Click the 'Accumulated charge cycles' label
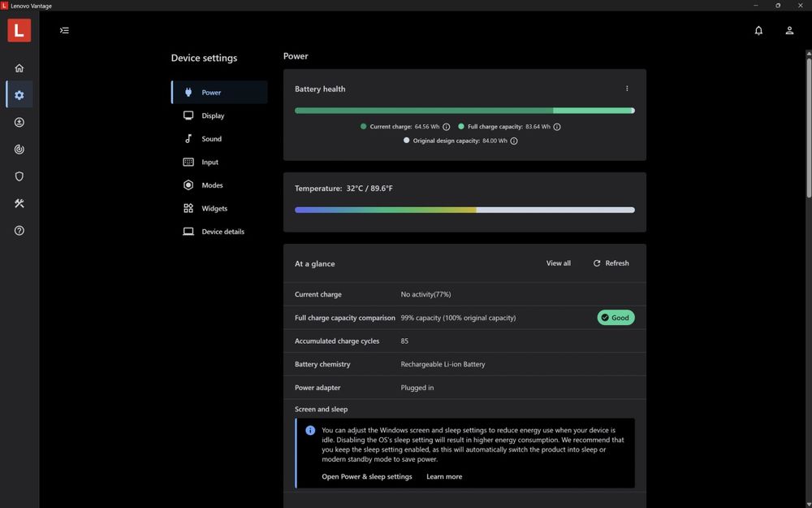Image resolution: width=812 pixels, height=508 pixels. 337,341
